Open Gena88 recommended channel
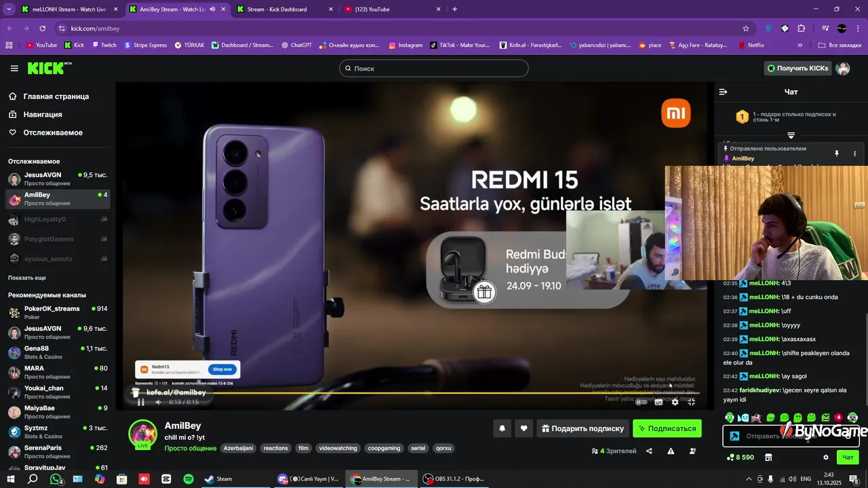The height and width of the screenshot is (488, 868). point(58,352)
